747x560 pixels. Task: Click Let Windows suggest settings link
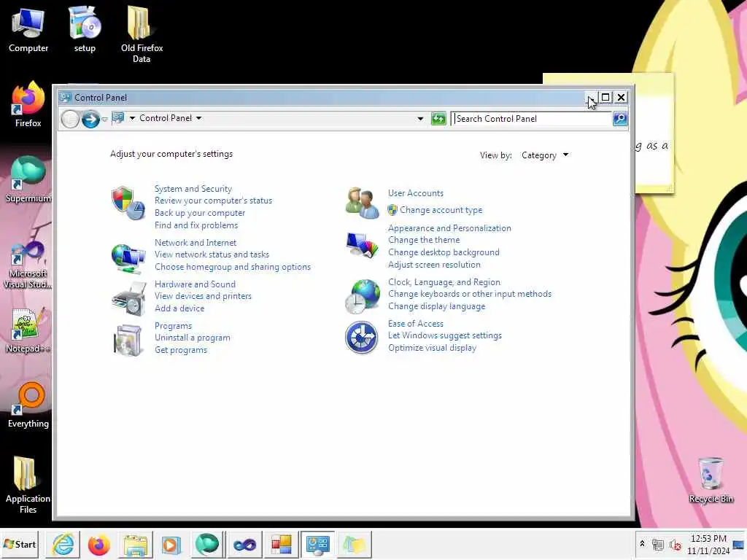click(444, 335)
